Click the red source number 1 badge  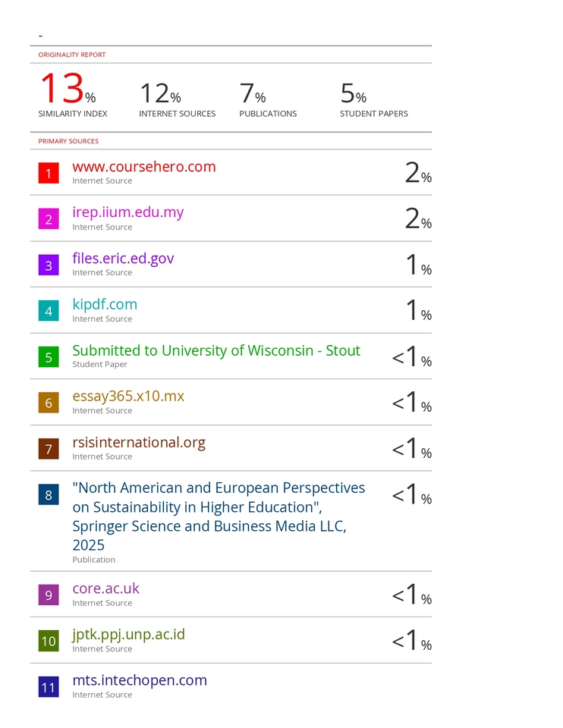pyautogui.click(x=49, y=174)
